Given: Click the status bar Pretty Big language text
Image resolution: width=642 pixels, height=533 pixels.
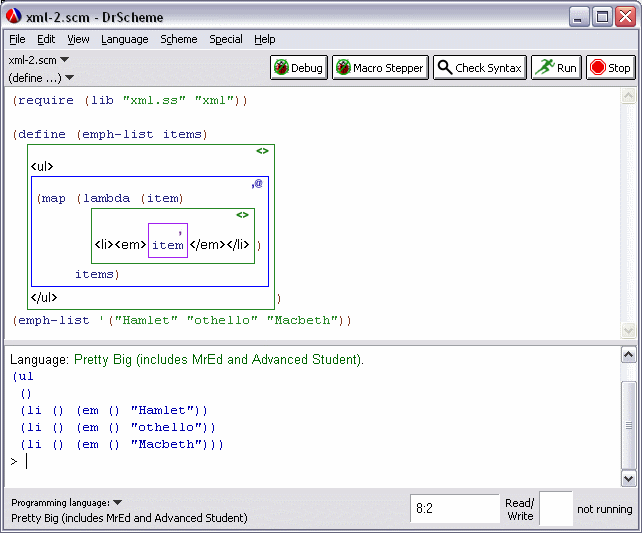Looking at the screenshot, I should tap(129, 518).
